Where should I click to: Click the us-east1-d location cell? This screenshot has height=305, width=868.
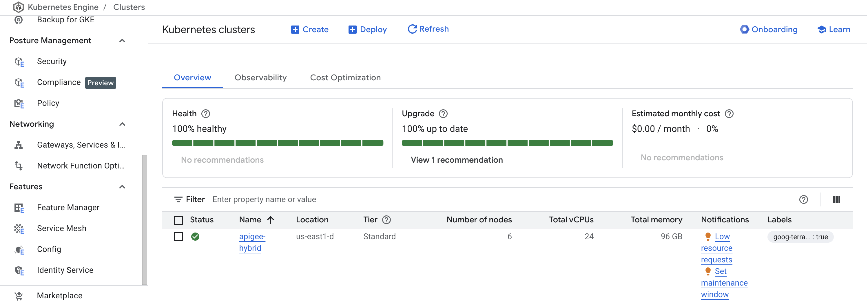click(315, 237)
